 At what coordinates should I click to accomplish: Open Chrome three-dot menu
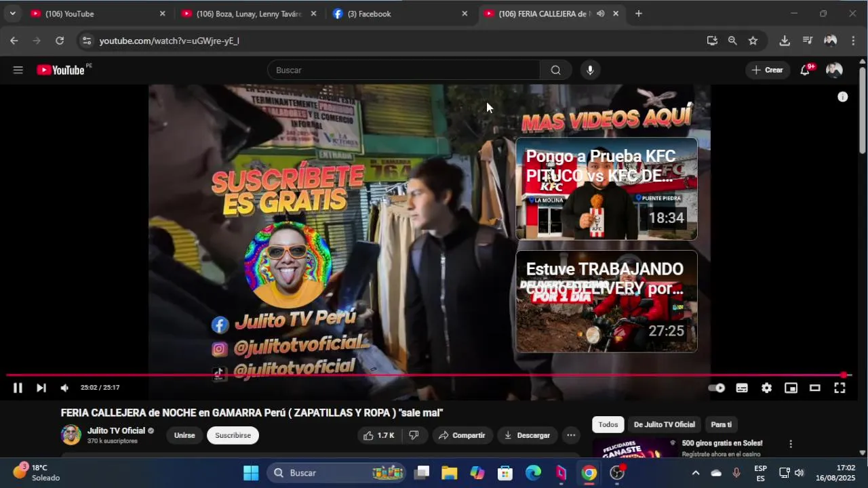click(853, 41)
